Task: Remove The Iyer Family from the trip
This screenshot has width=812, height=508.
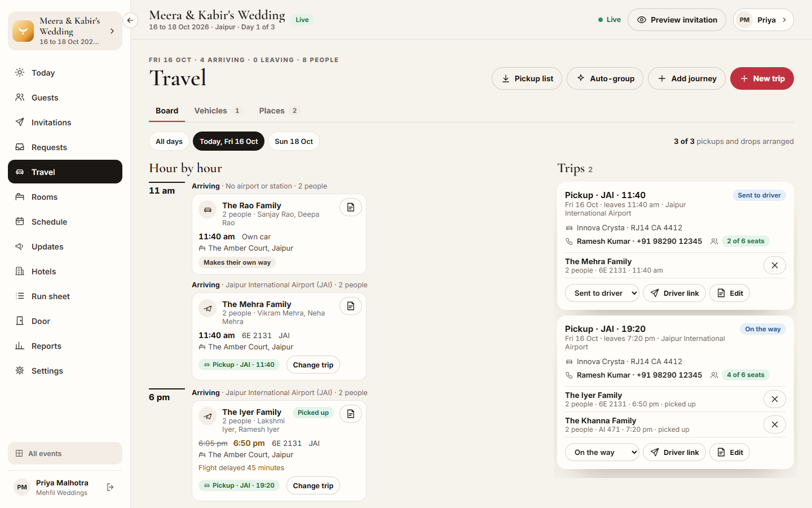Action: tap(775, 399)
